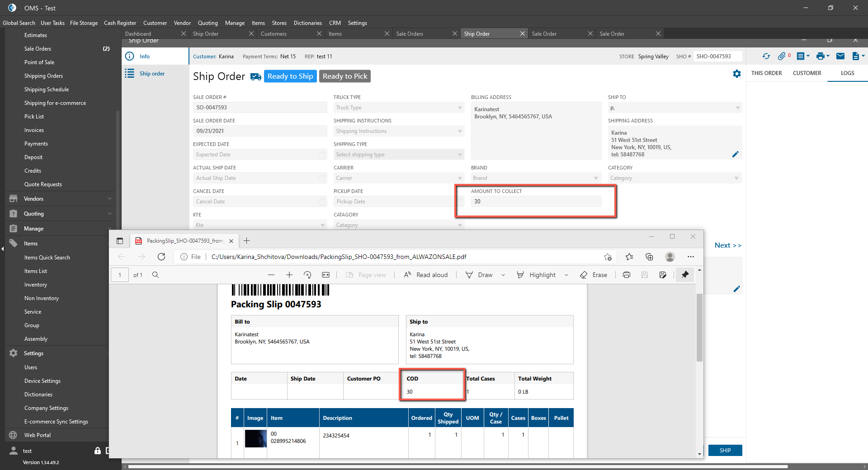Image resolution: width=868 pixels, height=470 pixels.
Task: Click the Next >> link
Action: [727, 245]
